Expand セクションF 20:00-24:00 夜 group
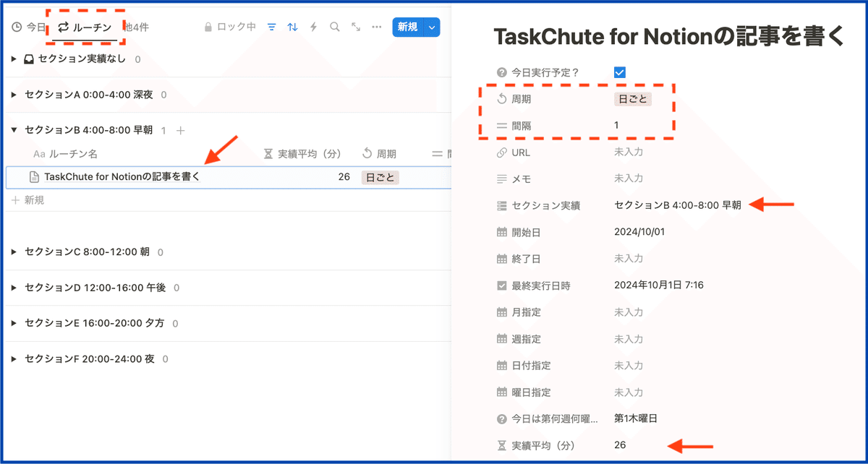868x464 pixels. tap(14, 358)
